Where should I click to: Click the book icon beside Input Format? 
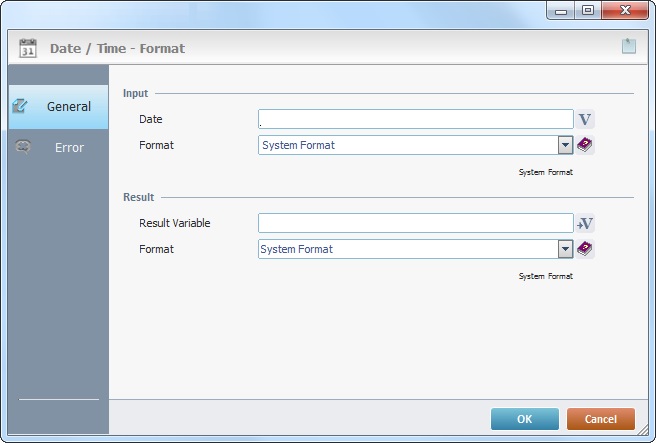pos(585,145)
